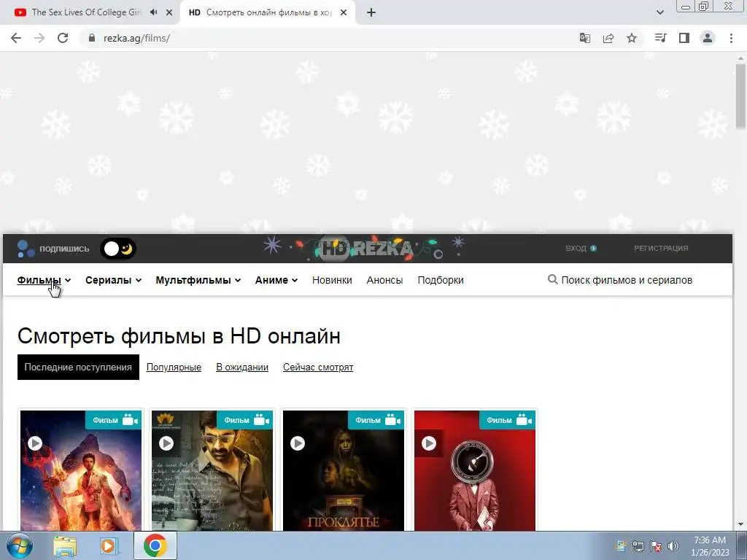Open the Новинки menu item

(x=332, y=280)
